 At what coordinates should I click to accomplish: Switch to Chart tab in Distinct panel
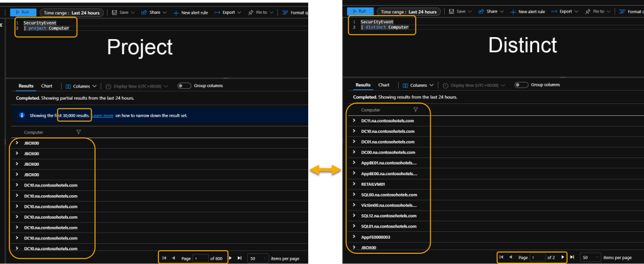pos(384,84)
